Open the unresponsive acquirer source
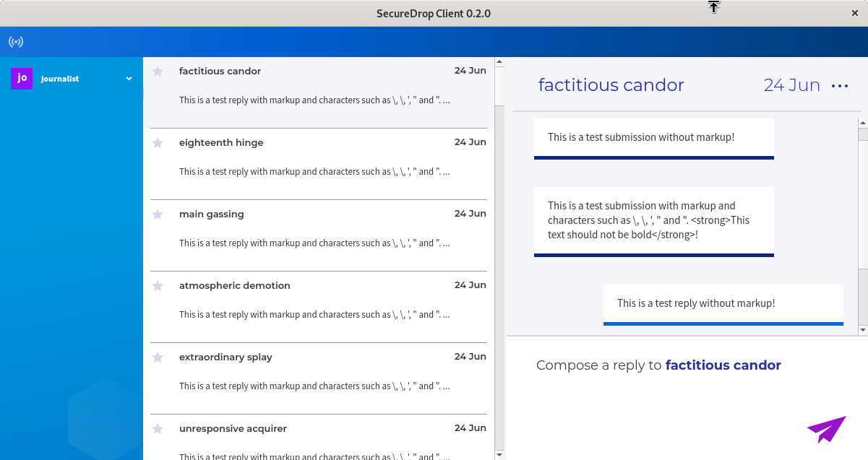868x460 pixels. tap(319, 438)
